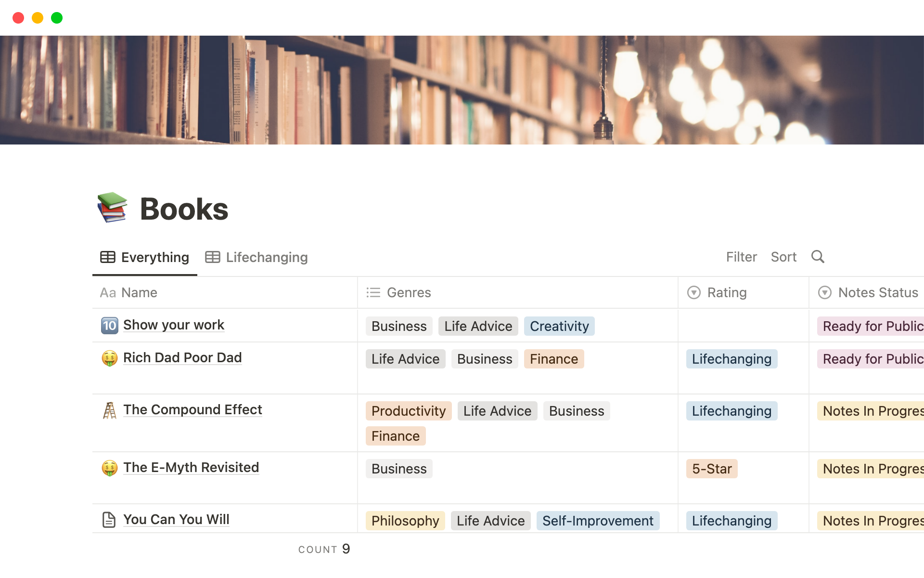Click the Filter button

(x=741, y=257)
